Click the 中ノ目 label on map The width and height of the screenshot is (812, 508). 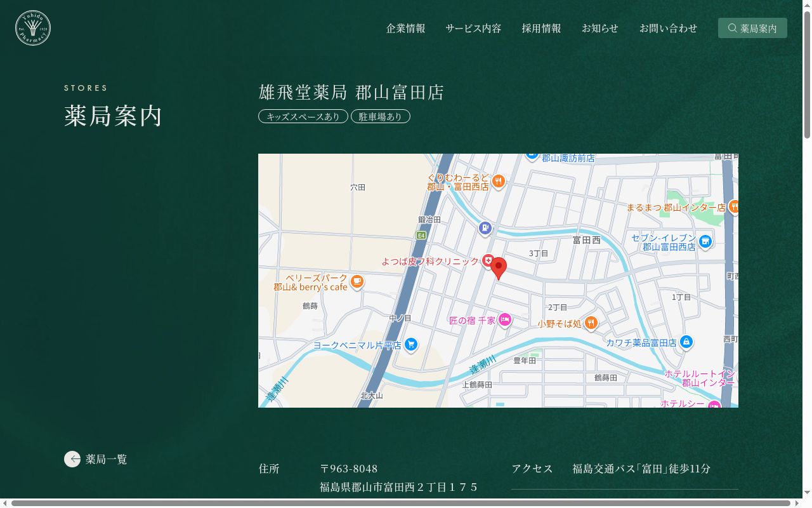tap(400, 318)
